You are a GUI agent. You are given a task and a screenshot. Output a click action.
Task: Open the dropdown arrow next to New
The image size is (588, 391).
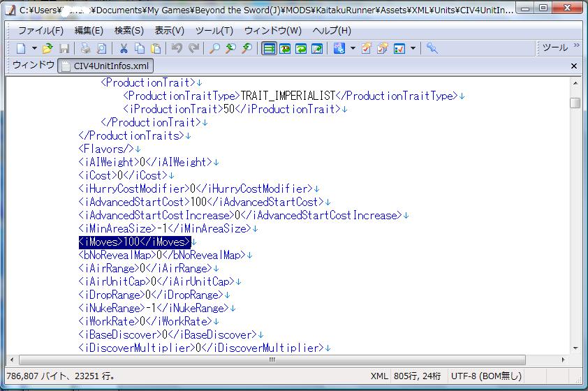click(34, 48)
